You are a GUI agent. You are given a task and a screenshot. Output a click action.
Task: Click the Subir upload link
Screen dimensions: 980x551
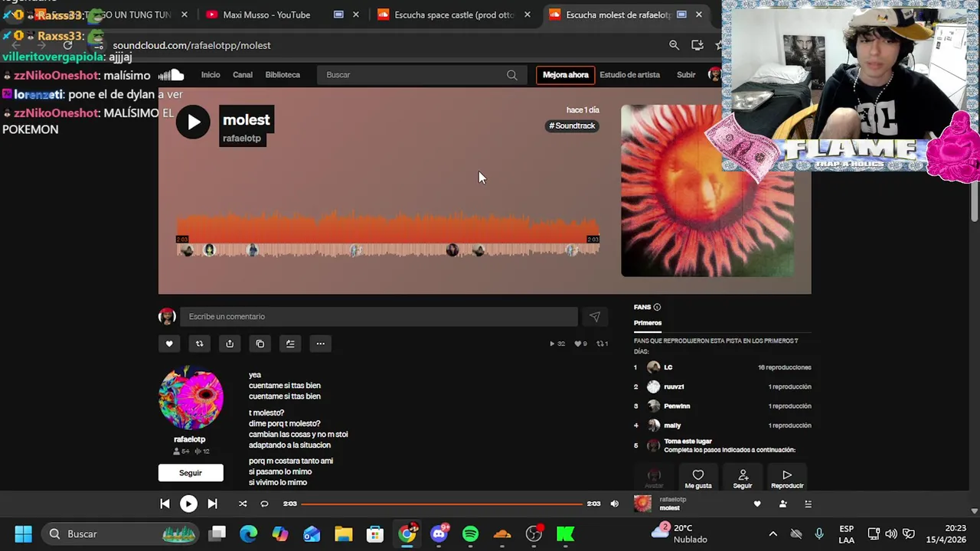686,75
